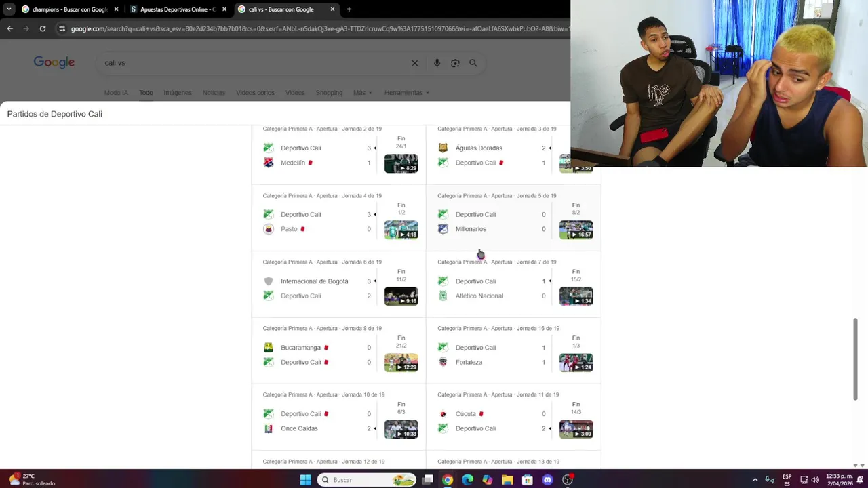Click the Google logo

54,62
